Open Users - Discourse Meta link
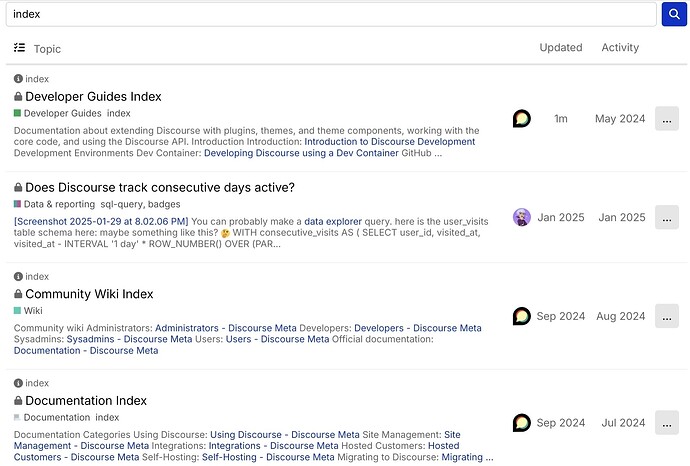Viewport: 690px width, 466px height. coord(277,339)
